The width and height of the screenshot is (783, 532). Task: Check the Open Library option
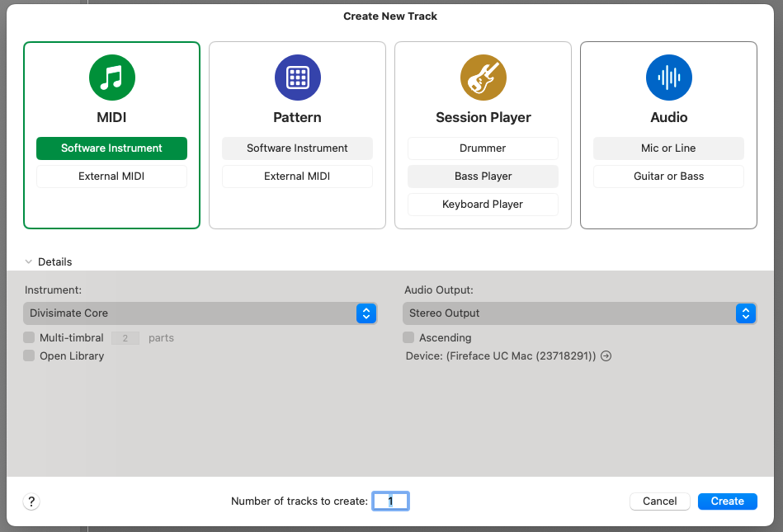[30, 356]
